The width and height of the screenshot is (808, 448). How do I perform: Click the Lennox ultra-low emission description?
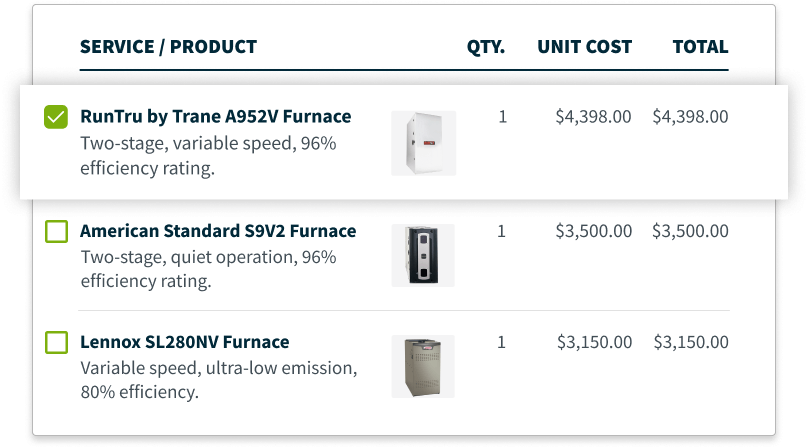(x=217, y=380)
